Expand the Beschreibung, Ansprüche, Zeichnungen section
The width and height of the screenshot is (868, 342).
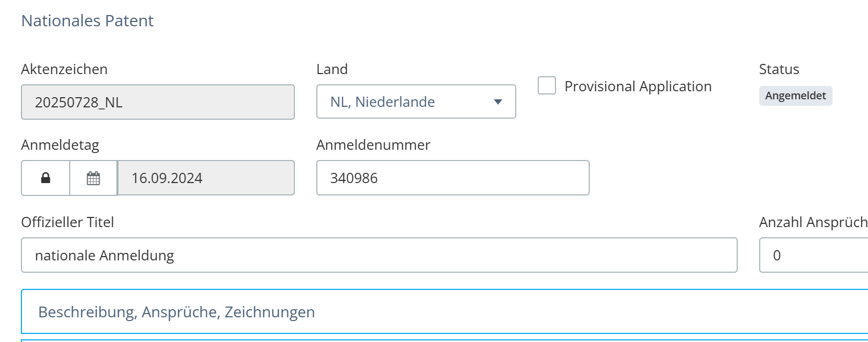click(x=444, y=311)
